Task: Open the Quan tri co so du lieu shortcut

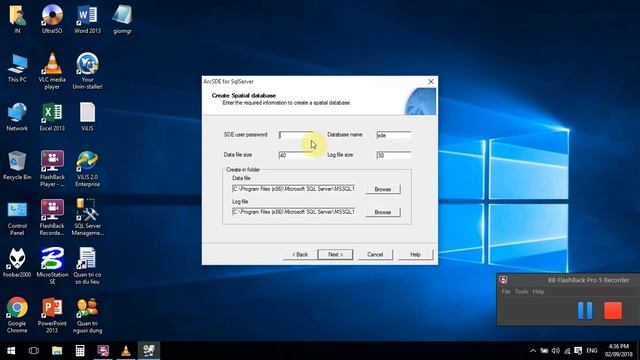Action: click(87, 266)
